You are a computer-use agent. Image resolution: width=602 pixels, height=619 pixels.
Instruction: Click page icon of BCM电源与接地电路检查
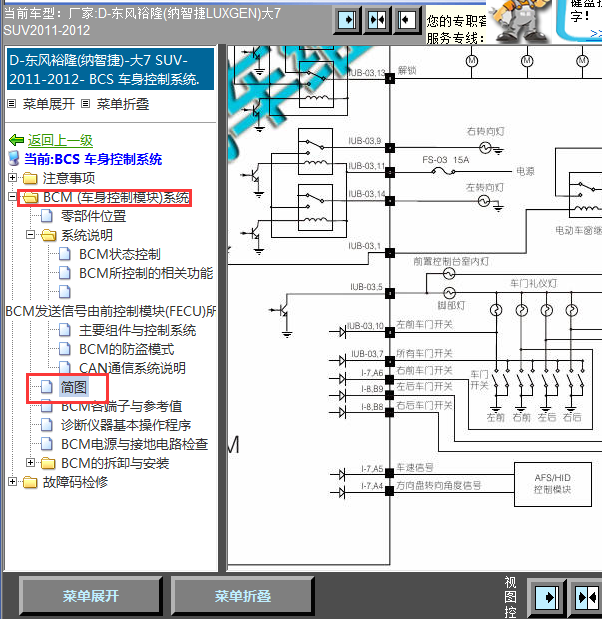click(x=47, y=444)
